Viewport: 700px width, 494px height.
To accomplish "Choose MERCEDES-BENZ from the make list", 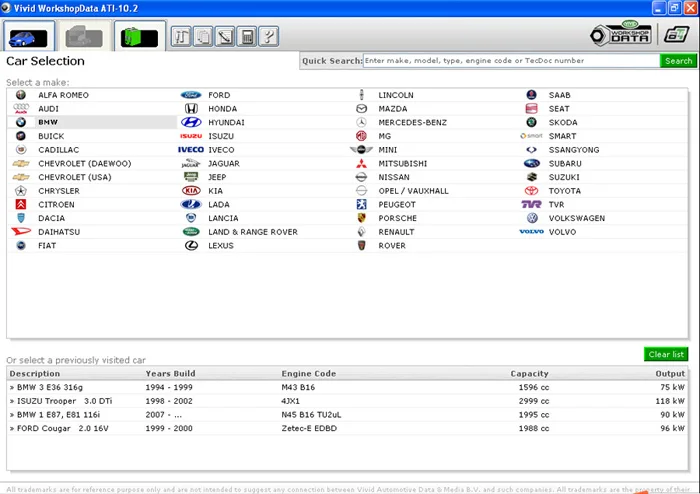I will point(412,122).
